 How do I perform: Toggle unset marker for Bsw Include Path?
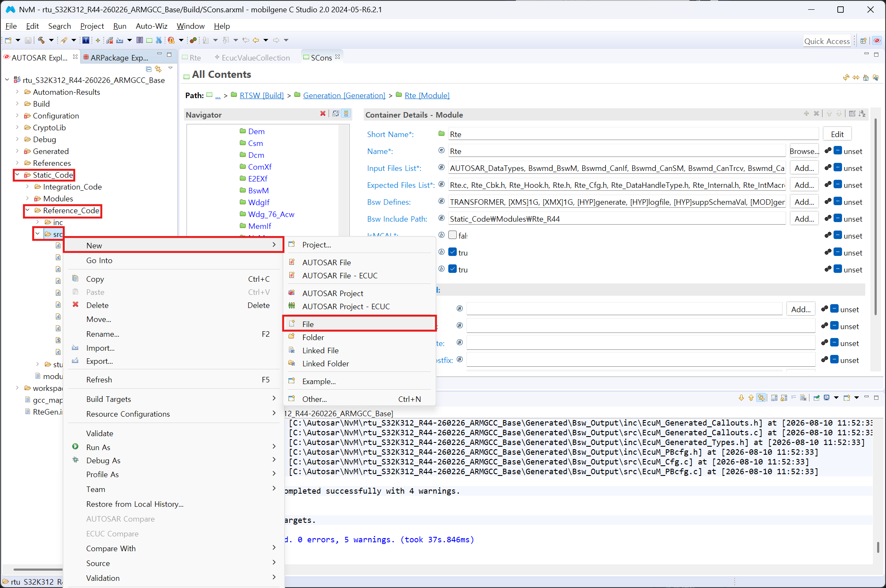point(838,218)
